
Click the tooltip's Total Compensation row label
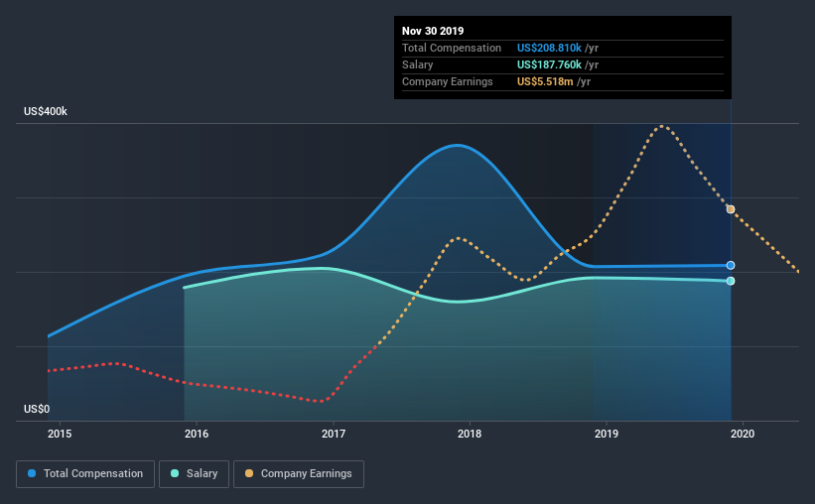pyautogui.click(x=451, y=49)
